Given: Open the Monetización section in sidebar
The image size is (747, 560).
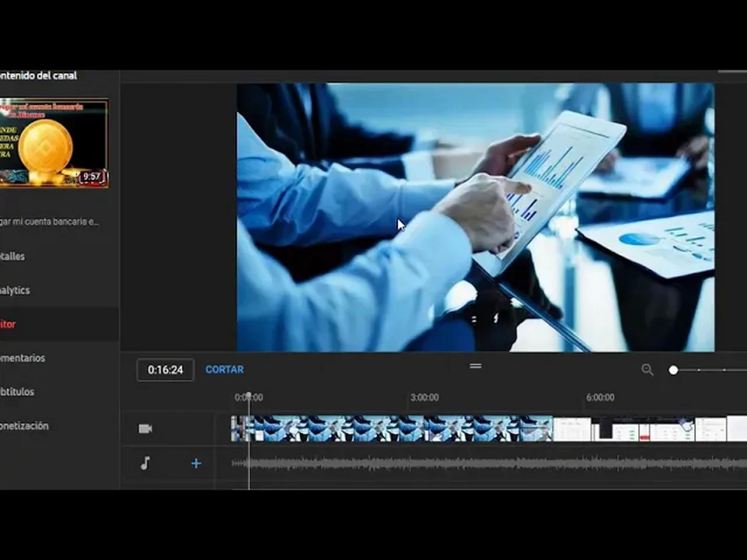Looking at the screenshot, I should pyautogui.click(x=24, y=426).
